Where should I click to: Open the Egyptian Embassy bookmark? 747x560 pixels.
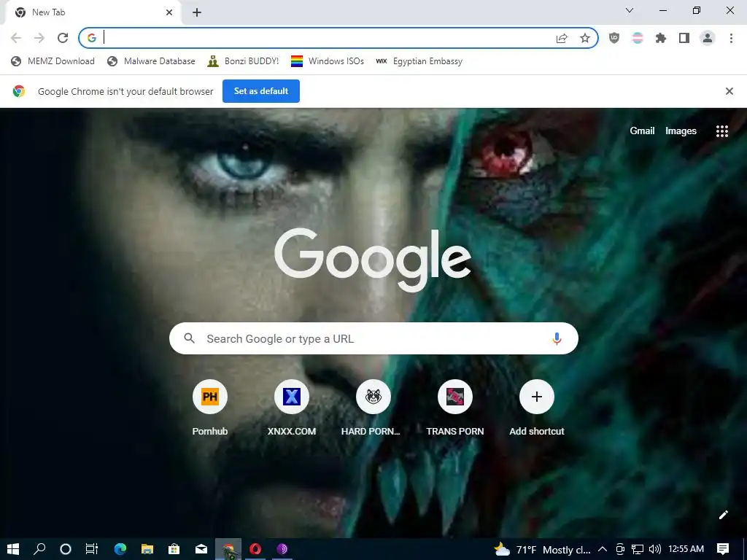419,61
